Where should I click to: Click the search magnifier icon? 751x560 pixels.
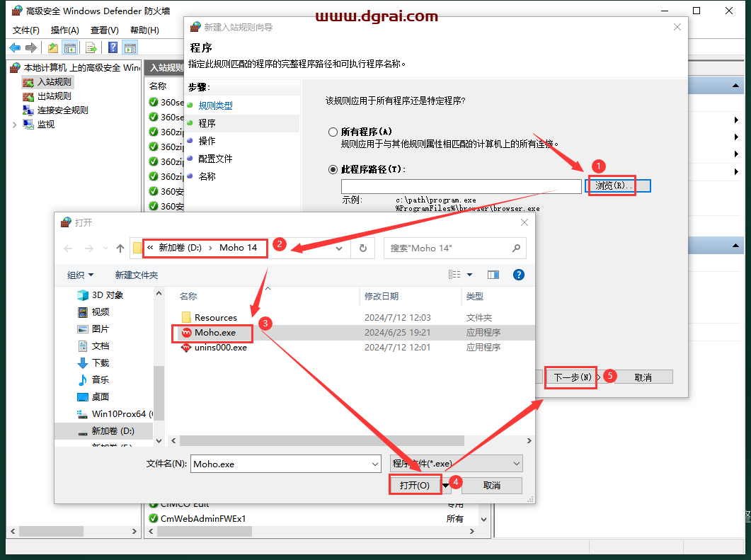[x=516, y=248]
